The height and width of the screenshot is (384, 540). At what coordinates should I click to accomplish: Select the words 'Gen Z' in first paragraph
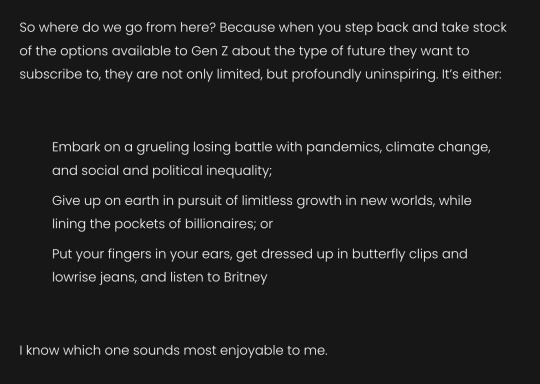pyautogui.click(x=209, y=51)
